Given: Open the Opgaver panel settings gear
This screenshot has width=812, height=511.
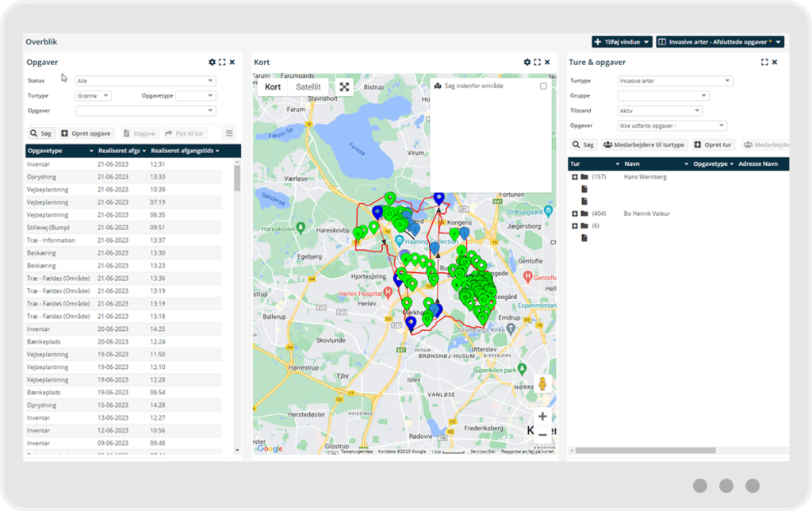Looking at the screenshot, I should (x=212, y=62).
